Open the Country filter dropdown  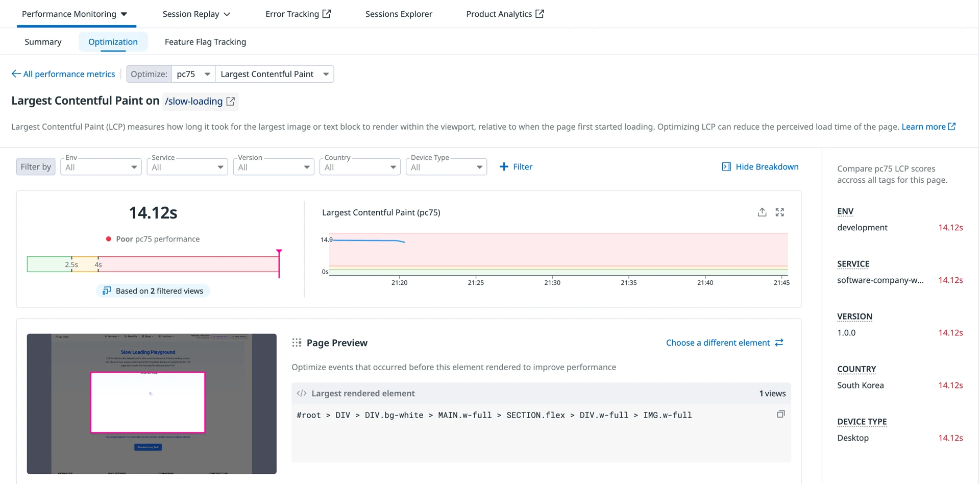pyautogui.click(x=360, y=167)
